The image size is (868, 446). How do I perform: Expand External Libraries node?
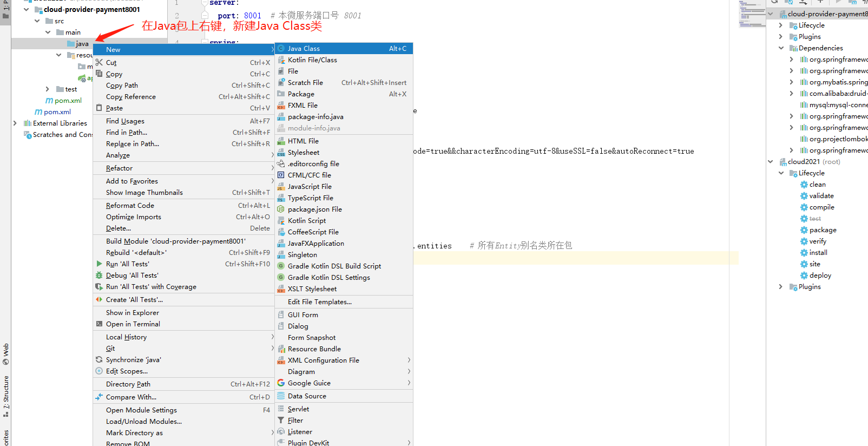pyautogui.click(x=15, y=123)
